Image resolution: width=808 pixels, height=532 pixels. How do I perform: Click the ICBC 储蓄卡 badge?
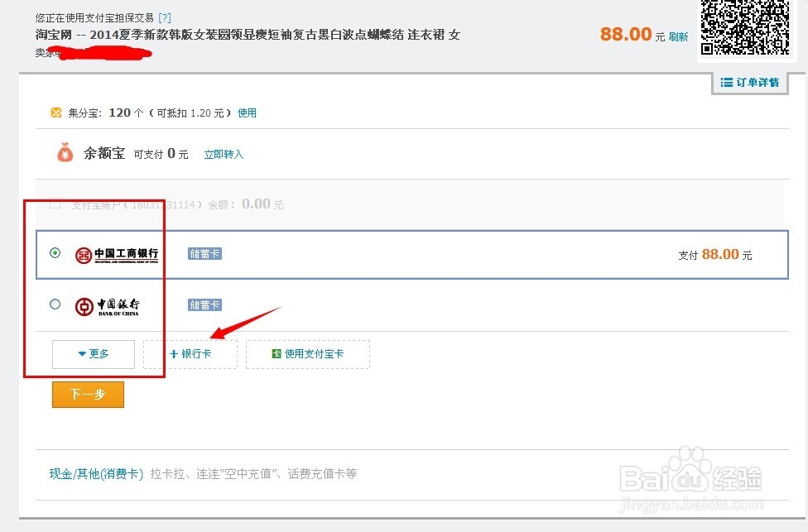[204, 253]
